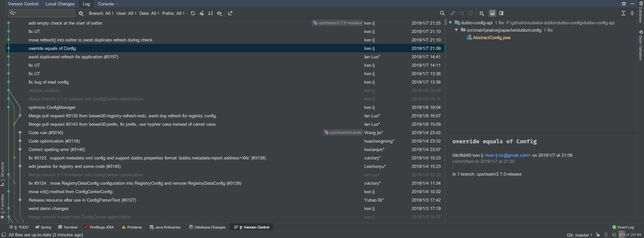Click the cherry-pick icon
Screen dimensions: 644x238
click(x=202, y=13)
